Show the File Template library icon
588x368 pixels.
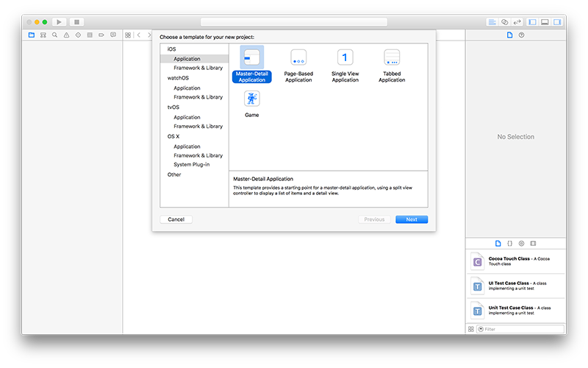click(x=498, y=244)
